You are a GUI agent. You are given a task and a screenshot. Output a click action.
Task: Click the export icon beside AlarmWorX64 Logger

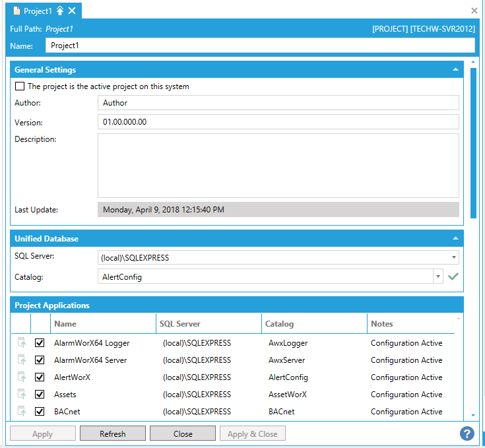(21, 343)
